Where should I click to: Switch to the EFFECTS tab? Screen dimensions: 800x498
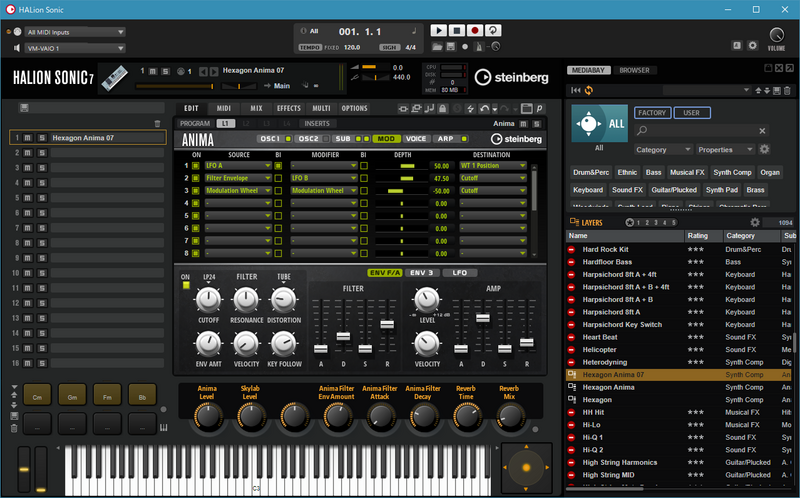pyautogui.click(x=289, y=108)
